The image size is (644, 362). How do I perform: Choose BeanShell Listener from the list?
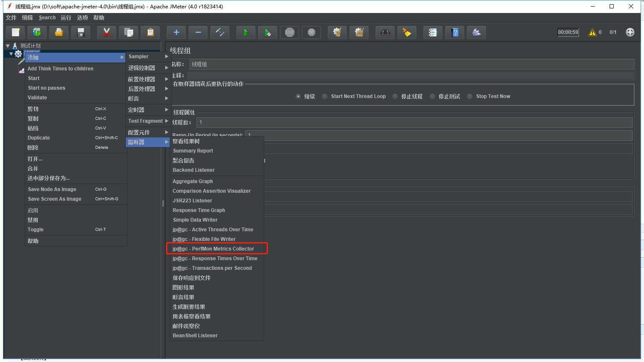[217, 336]
